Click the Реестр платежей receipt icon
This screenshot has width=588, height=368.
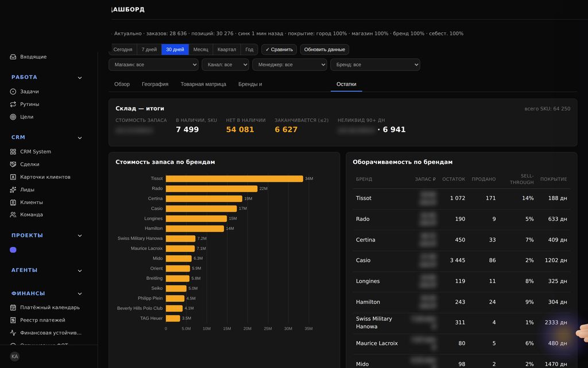[x=13, y=320]
